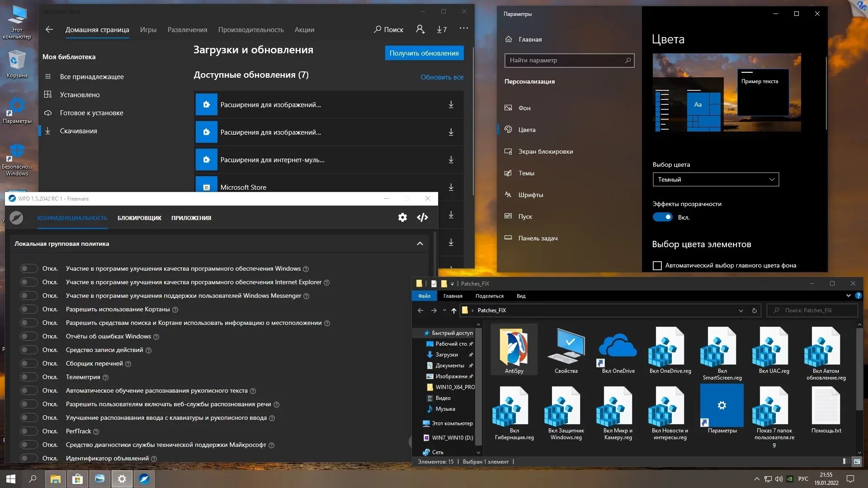868x488 pixels.
Task: Open the Вид ribbon tab in Explorer
Action: coord(521,296)
